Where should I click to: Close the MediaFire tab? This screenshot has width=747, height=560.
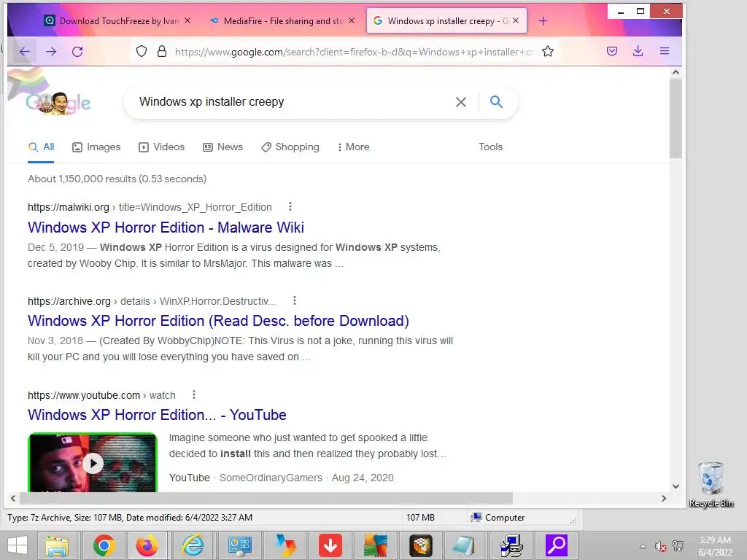[352, 20]
